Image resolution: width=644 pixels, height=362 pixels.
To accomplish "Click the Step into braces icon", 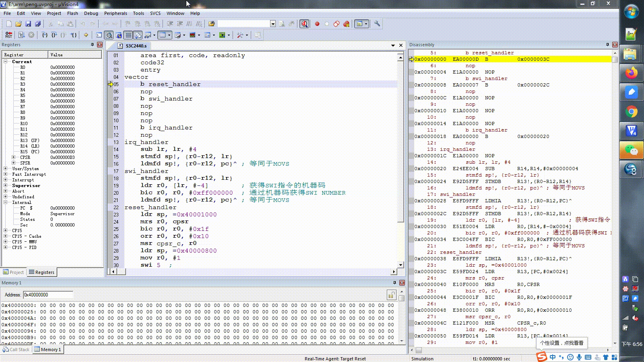I will [45, 35].
